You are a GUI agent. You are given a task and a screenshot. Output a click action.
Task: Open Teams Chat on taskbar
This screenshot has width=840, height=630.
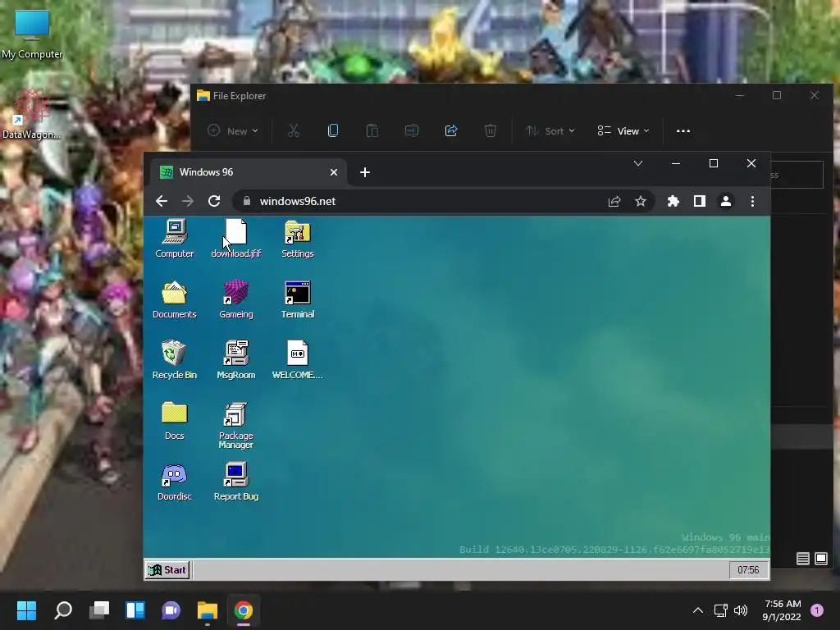point(171,610)
